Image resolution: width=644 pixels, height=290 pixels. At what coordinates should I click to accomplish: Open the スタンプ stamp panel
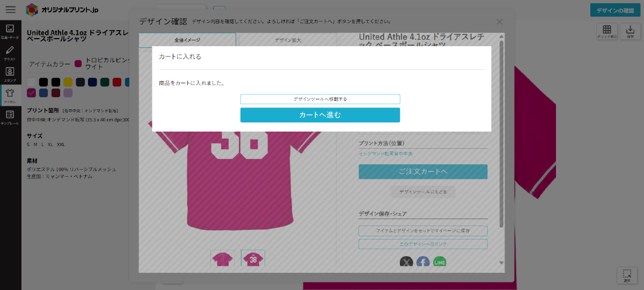[10, 74]
